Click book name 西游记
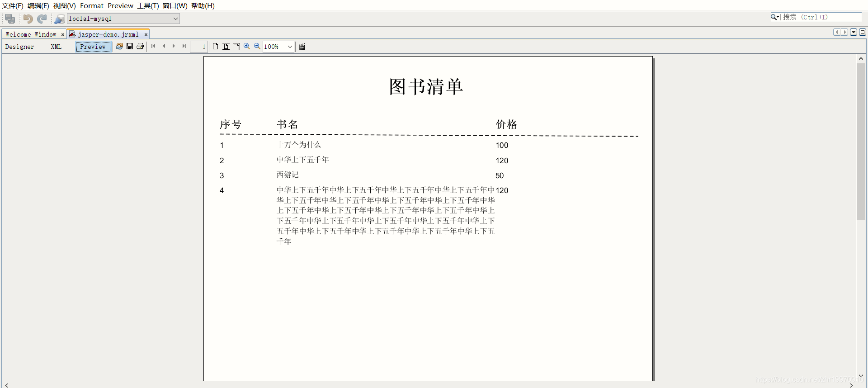The height and width of the screenshot is (388, 868). [288, 175]
